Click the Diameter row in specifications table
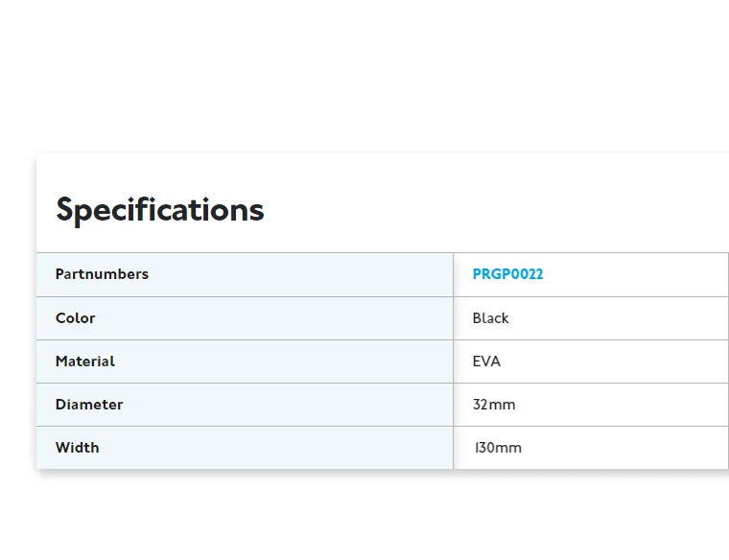 pyautogui.click(x=382, y=405)
